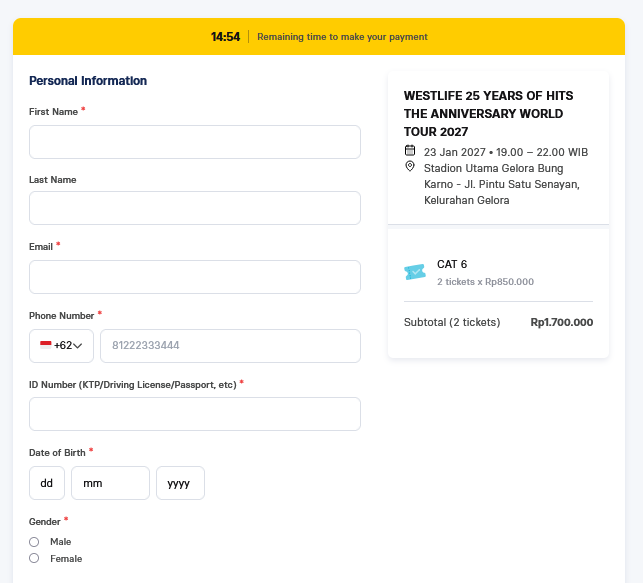Click the '23 Jan 2027 • 19.00 – 22.00 WIB' text
This screenshot has height=583, width=643.
point(506,152)
